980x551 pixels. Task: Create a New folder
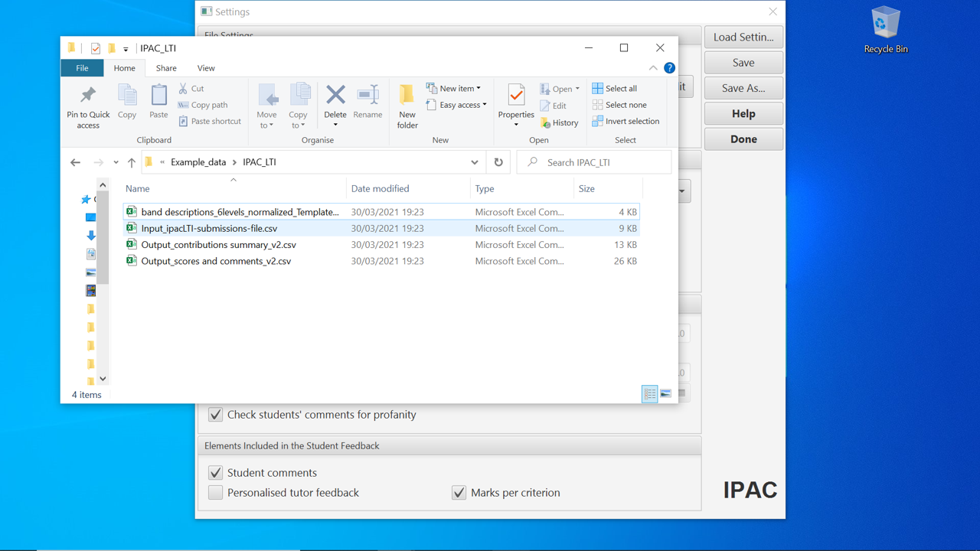tap(407, 106)
